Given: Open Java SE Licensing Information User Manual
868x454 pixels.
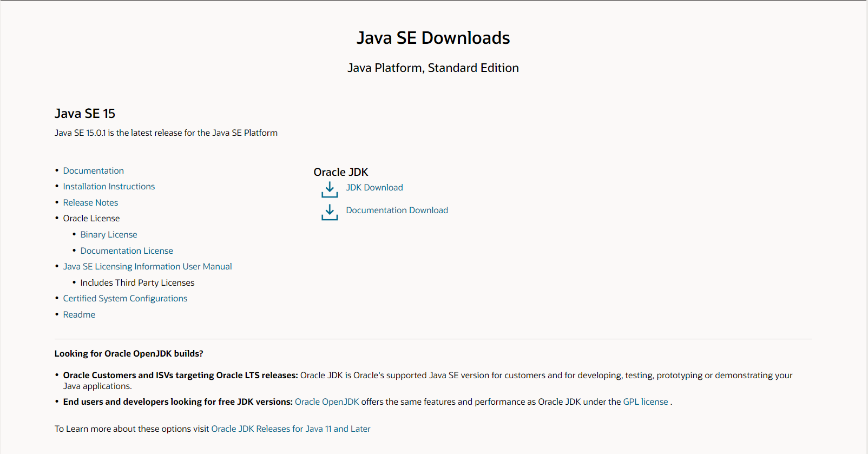Looking at the screenshot, I should click(147, 266).
